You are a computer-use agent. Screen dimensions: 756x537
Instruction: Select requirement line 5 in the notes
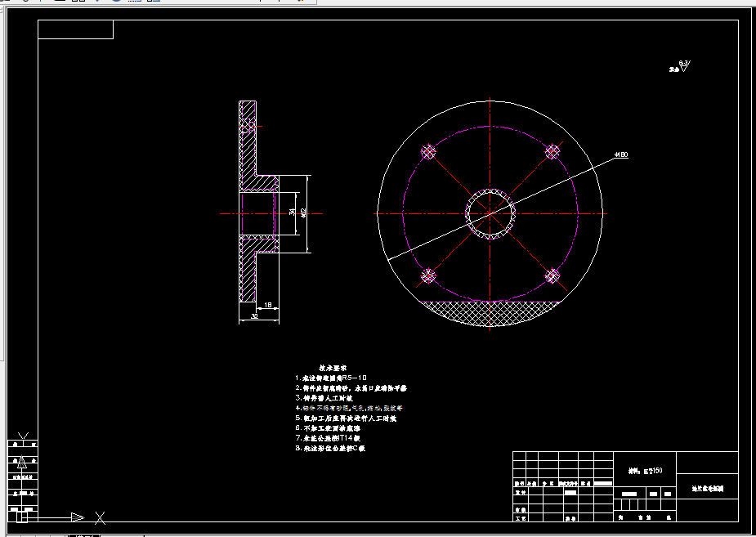(x=346, y=418)
